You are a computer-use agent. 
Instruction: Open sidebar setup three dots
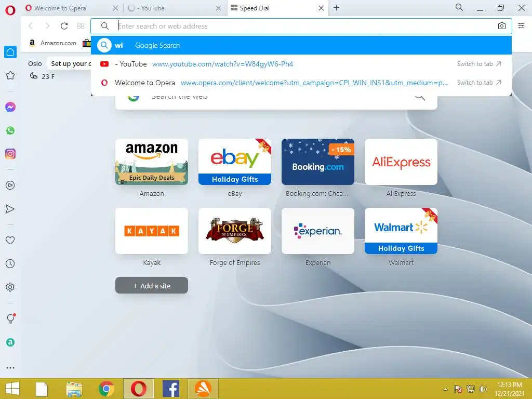(x=10, y=368)
